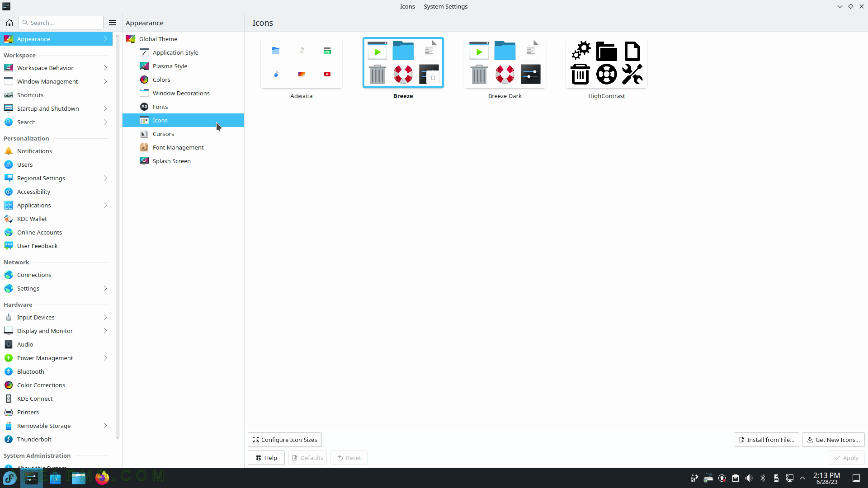Viewport: 868px width, 488px height.
Task: Show hidden system tray icons arrow
Action: click(803, 478)
